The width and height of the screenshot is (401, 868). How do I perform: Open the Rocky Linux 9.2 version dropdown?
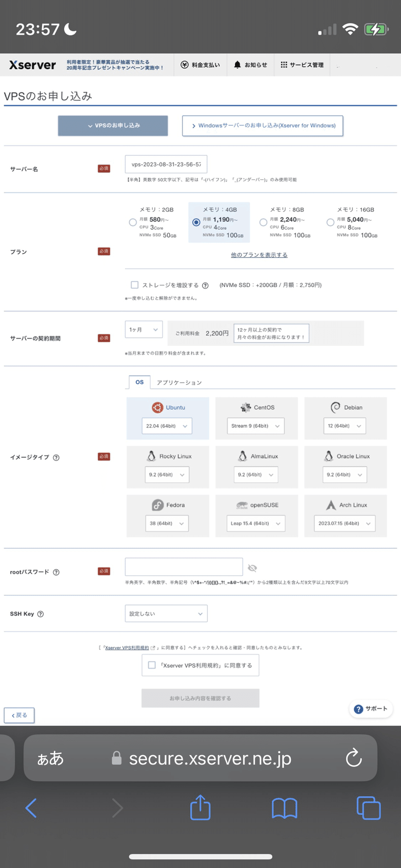(x=167, y=475)
